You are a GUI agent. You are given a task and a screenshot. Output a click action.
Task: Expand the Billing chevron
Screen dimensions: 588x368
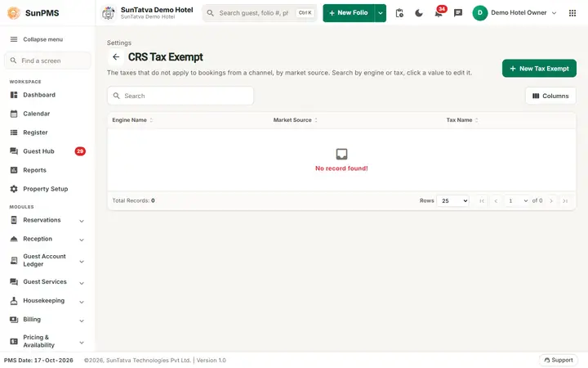point(82,321)
